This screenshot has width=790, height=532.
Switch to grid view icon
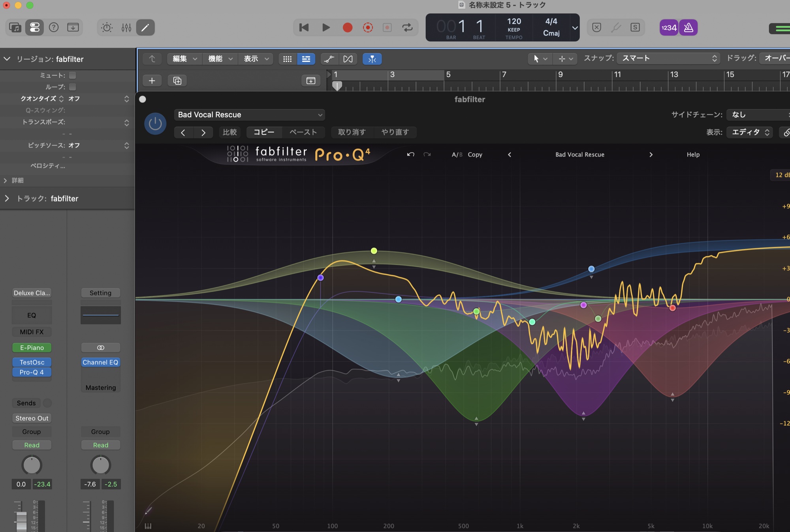(288, 59)
